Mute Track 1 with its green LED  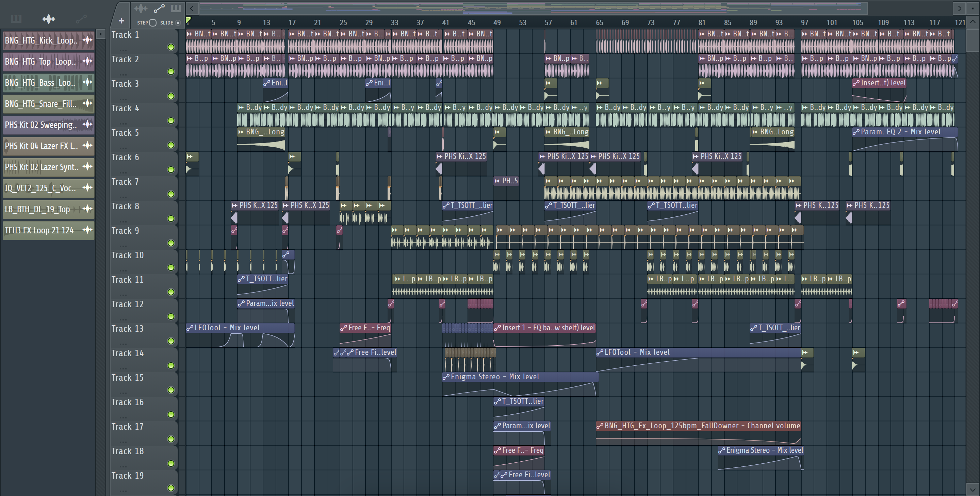(x=171, y=47)
